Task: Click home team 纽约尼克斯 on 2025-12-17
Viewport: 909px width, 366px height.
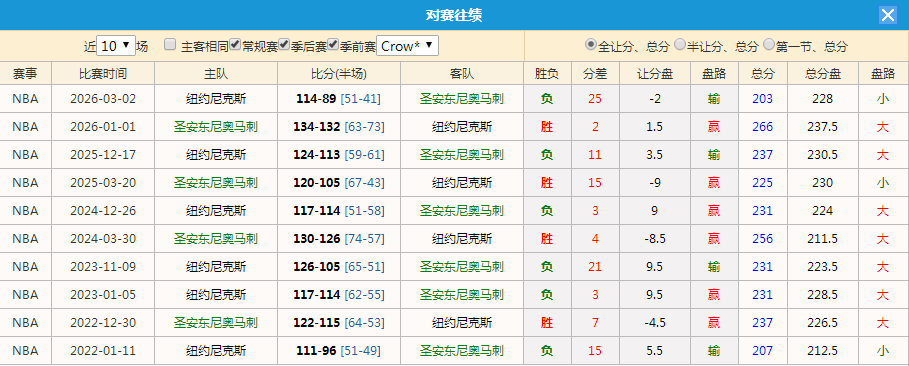Action: (216, 155)
